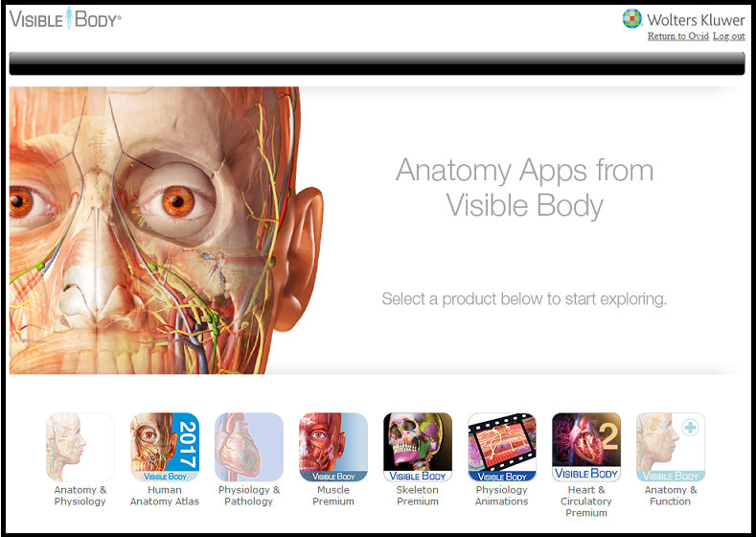The height and width of the screenshot is (537, 756).
Task: Open Physiology & Pathology heart icon
Action: click(249, 447)
